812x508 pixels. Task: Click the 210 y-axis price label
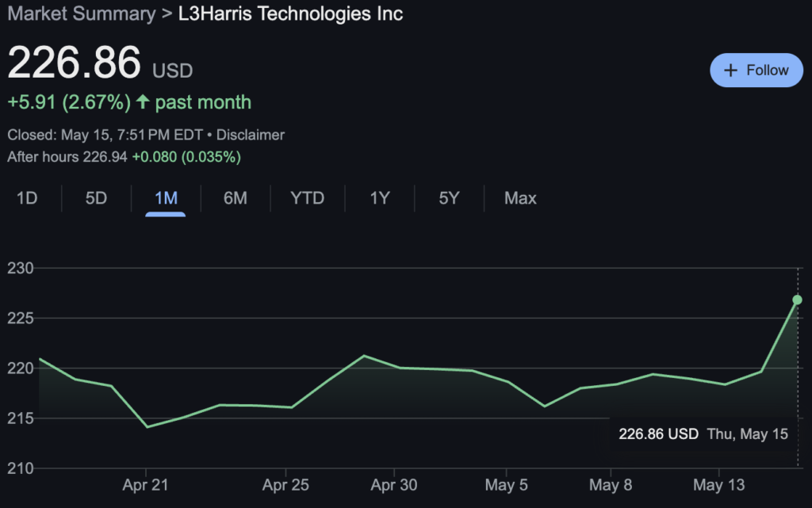tap(20, 468)
